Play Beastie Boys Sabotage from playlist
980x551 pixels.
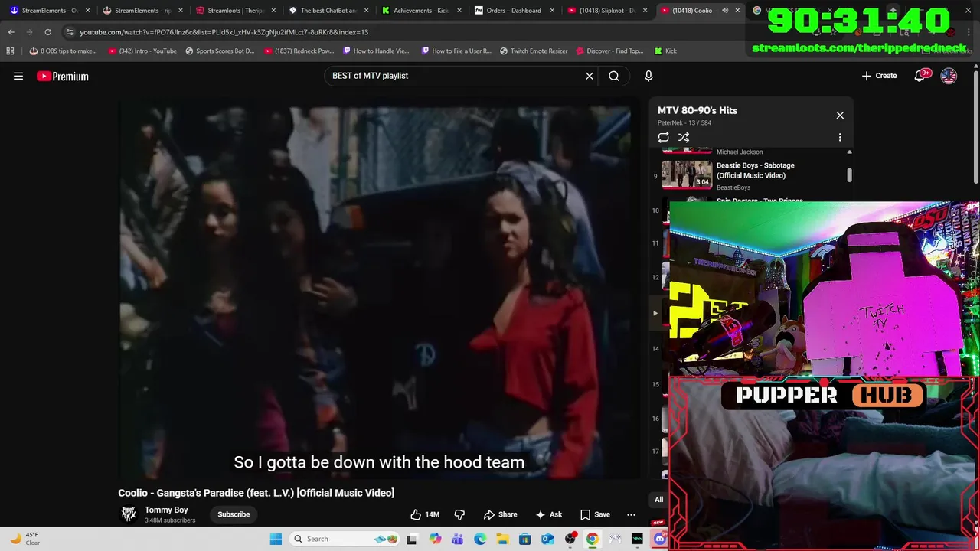click(687, 174)
